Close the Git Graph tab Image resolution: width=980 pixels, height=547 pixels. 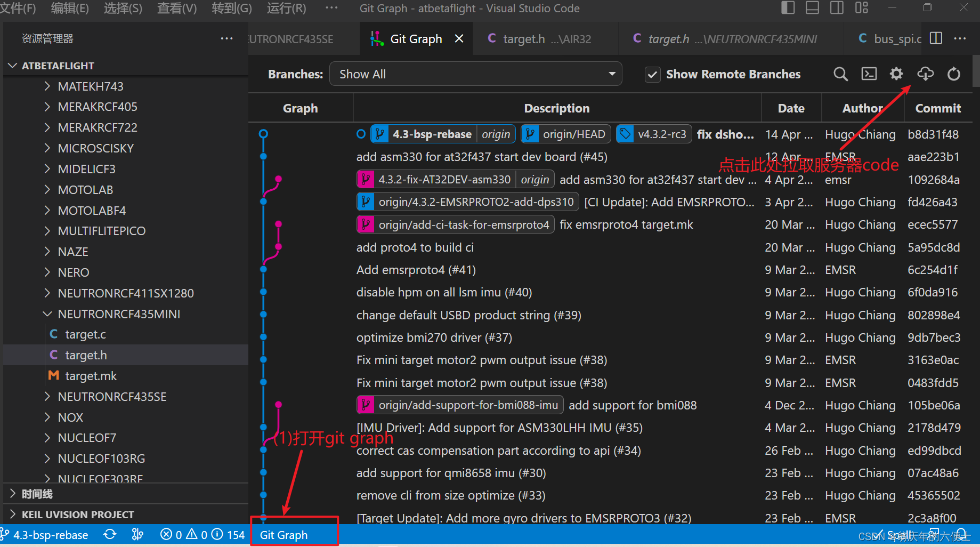click(x=459, y=38)
